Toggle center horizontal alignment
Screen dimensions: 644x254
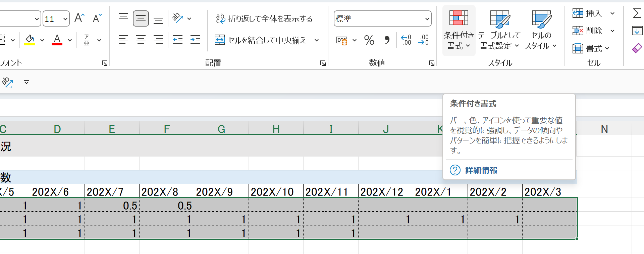[x=141, y=40]
